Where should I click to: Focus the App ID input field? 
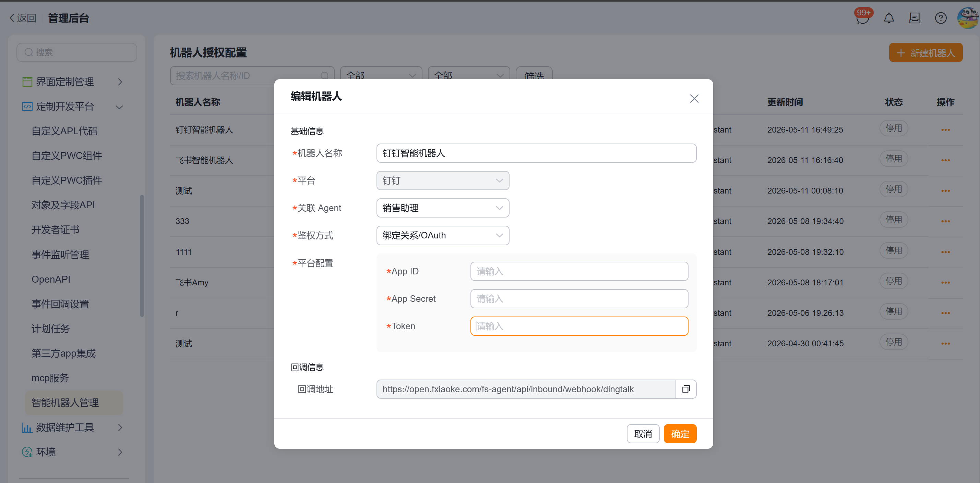(579, 271)
